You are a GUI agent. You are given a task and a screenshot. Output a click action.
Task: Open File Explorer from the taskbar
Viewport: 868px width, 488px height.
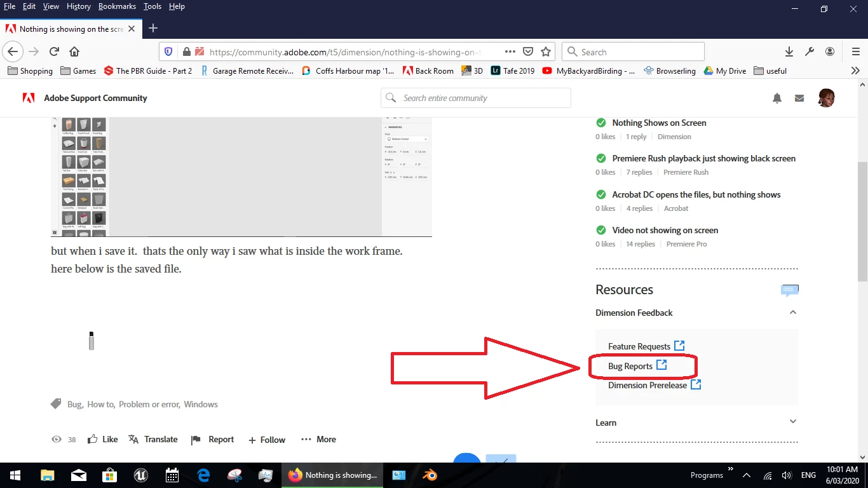coord(48,475)
